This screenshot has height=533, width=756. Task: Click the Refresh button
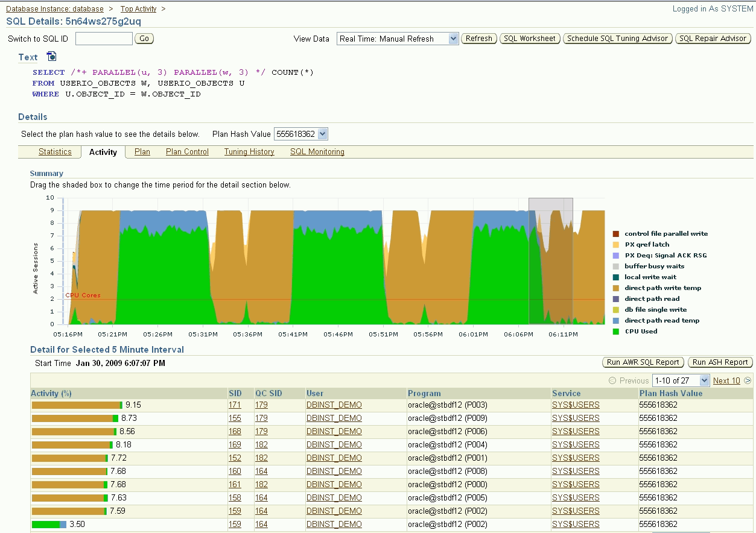point(478,38)
